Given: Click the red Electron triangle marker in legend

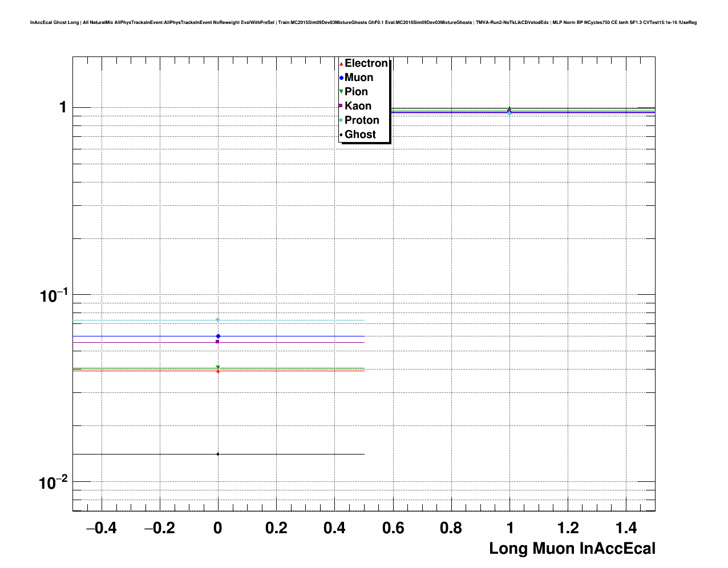Looking at the screenshot, I should (341, 64).
